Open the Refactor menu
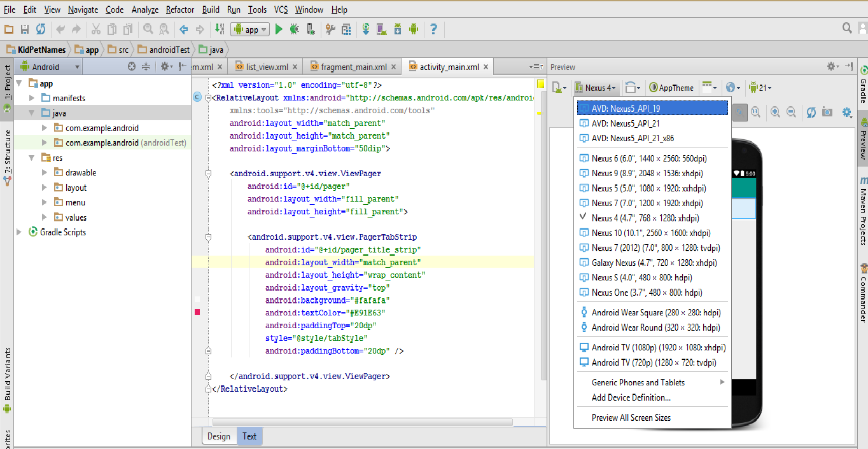Screen dimensions: 868x449 point(180,10)
